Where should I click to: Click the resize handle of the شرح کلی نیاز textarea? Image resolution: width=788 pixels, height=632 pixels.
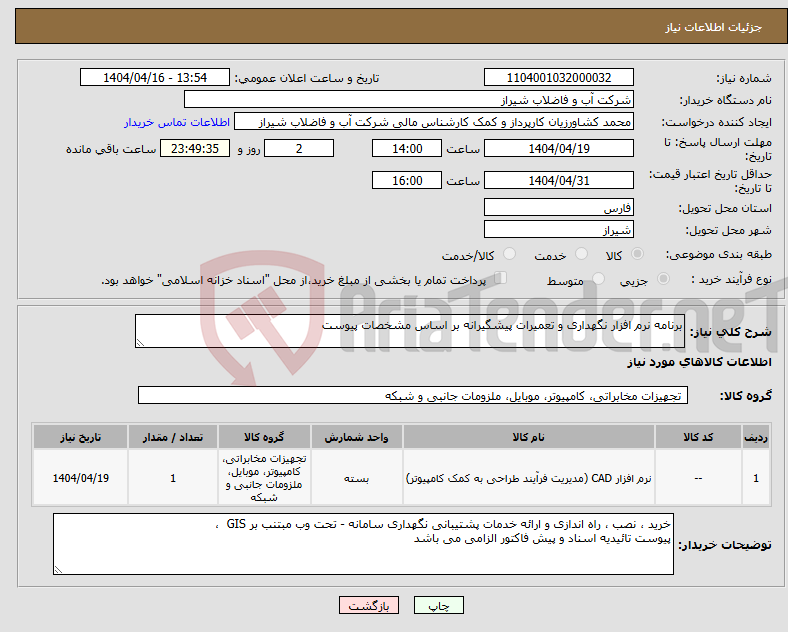[140, 343]
